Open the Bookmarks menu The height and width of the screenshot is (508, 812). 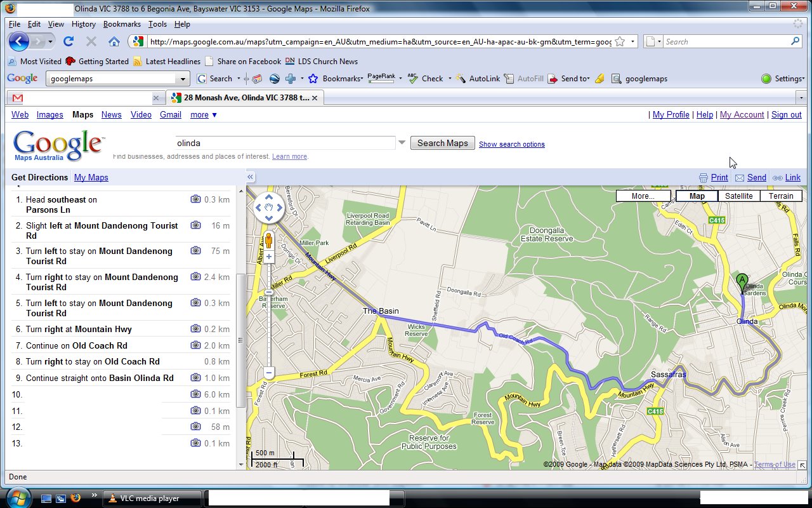click(x=122, y=24)
